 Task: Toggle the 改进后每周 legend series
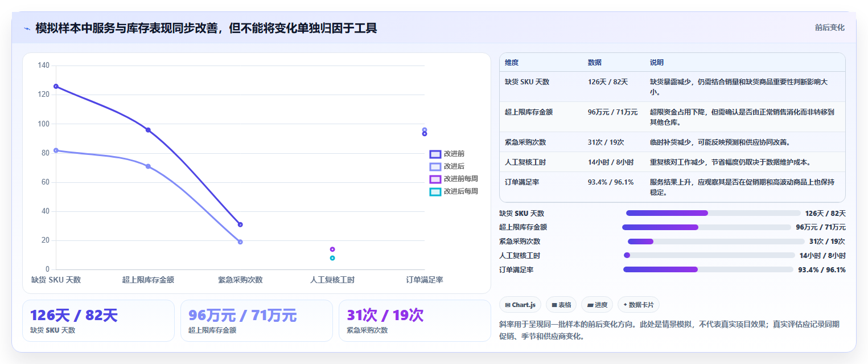454,191
